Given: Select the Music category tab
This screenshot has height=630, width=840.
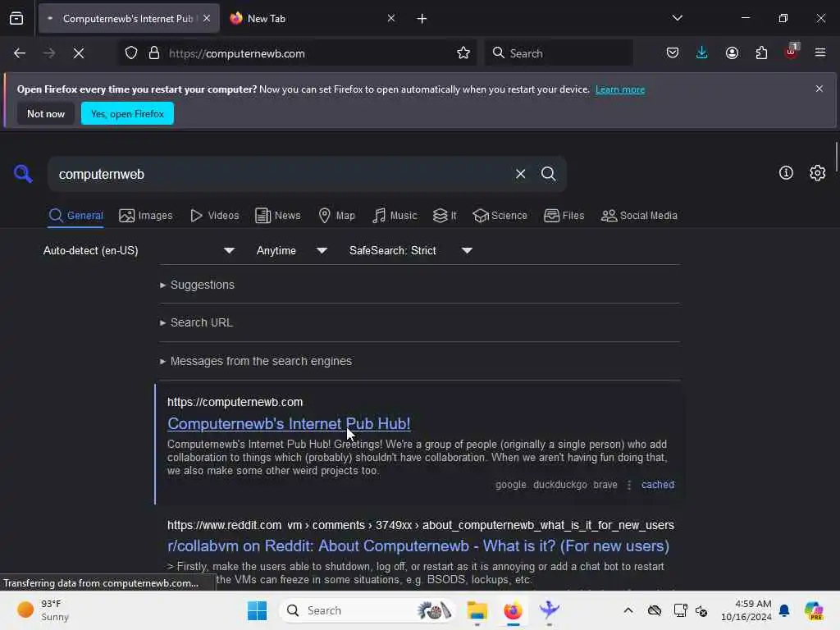Looking at the screenshot, I should pyautogui.click(x=395, y=216).
